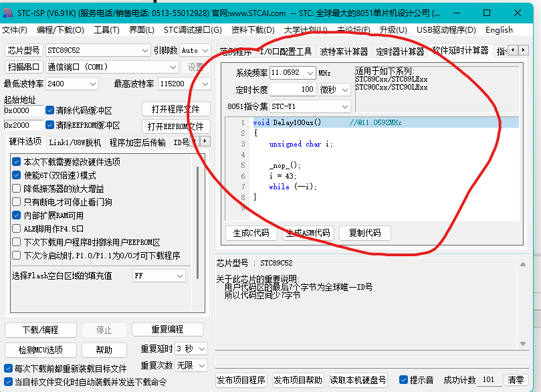Open chip model STC89C52 dropdown

98,50
